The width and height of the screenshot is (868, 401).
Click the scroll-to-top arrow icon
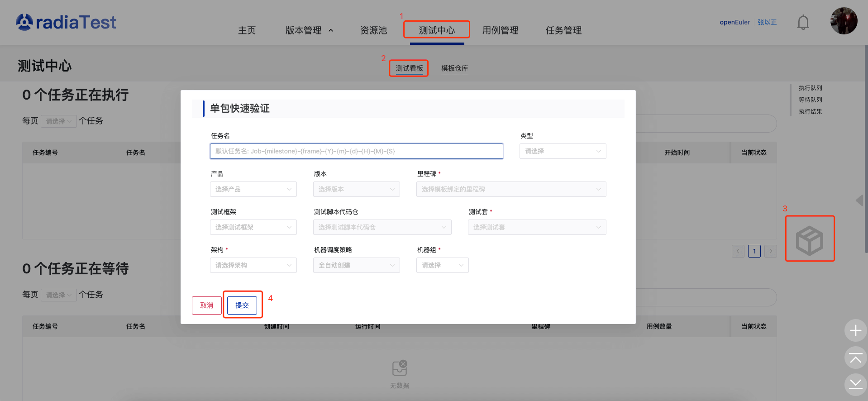[855, 358]
